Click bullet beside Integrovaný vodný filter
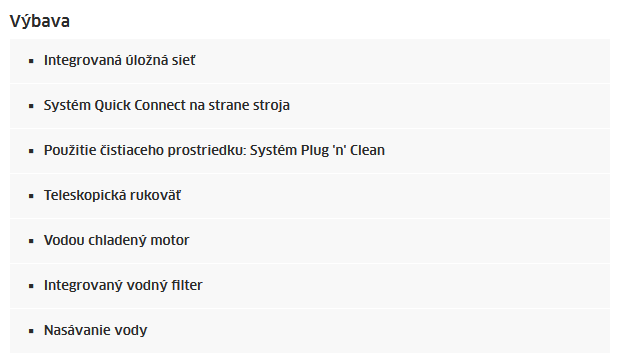Image resolution: width=628 pixels, height=364 pixels. pos(31,286)
